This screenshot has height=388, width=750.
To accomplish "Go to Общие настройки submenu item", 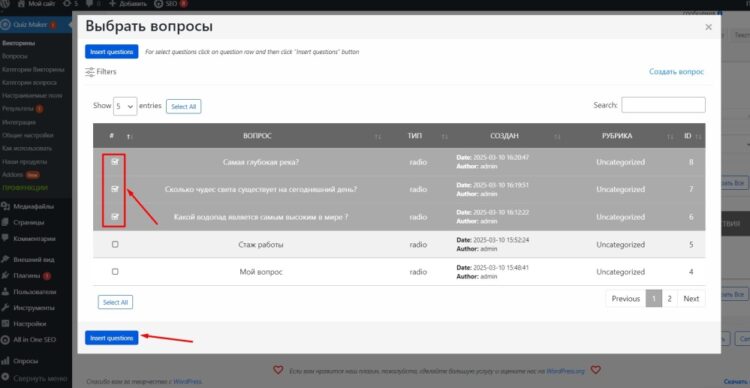I will click(x=28, y=135).
